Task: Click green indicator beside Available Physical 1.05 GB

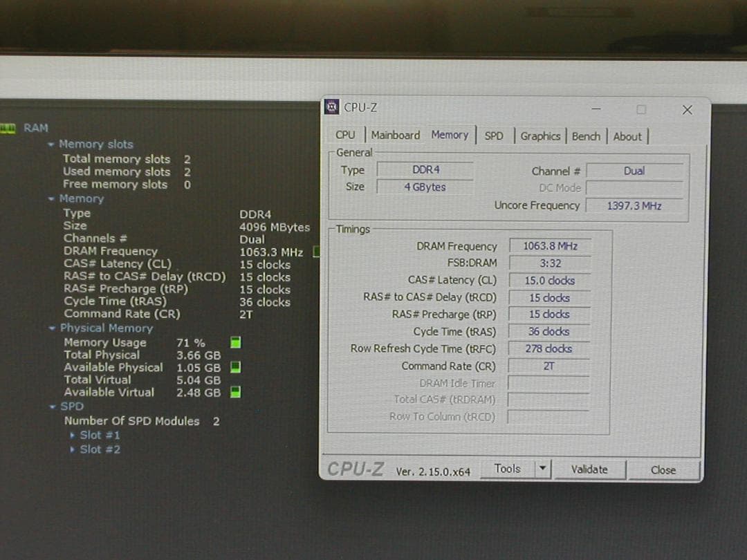Action: (x=235, y=367)
